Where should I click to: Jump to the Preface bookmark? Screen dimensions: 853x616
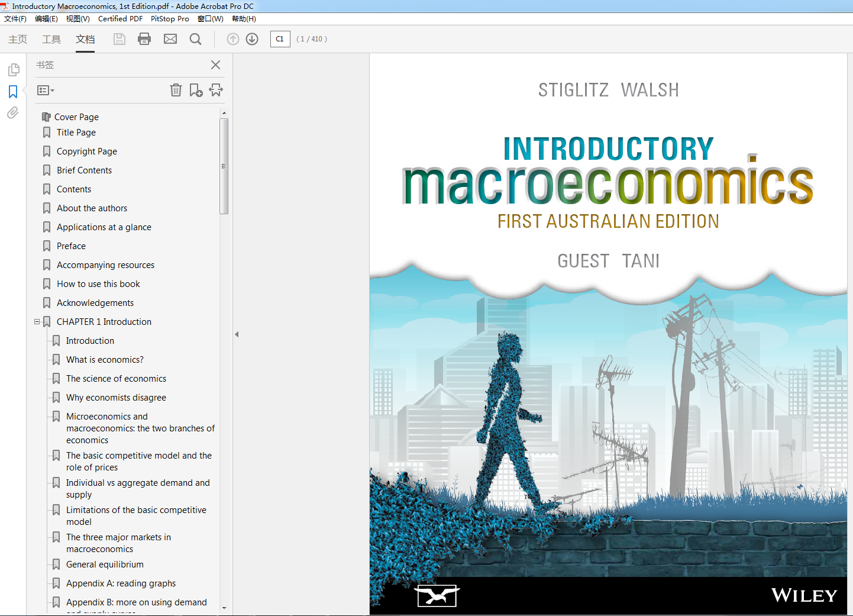click(71, 246)
